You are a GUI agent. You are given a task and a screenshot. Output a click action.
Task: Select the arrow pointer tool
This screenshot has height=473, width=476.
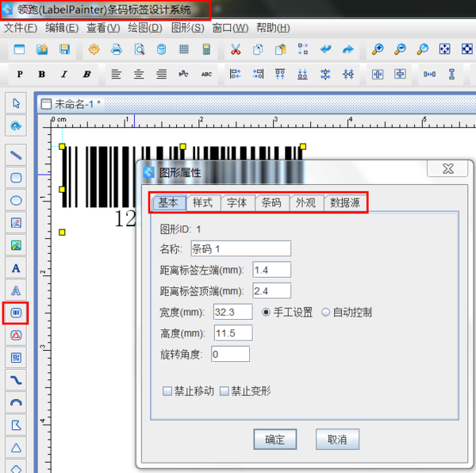tap(16, 103)
